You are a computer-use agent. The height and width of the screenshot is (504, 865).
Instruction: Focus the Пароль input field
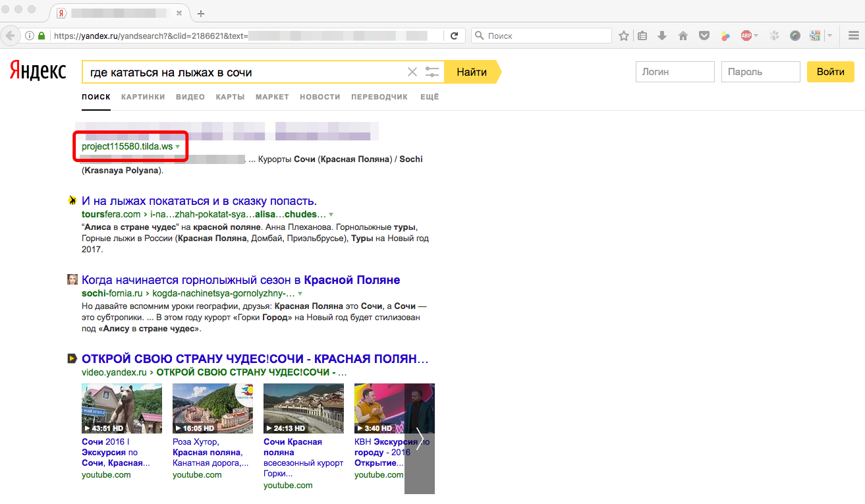[760, 72]
